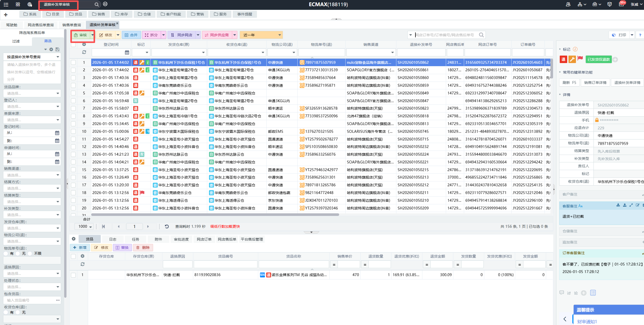
Task: Click the user contacts icon in top bar
Action: [x=568, y=4]
